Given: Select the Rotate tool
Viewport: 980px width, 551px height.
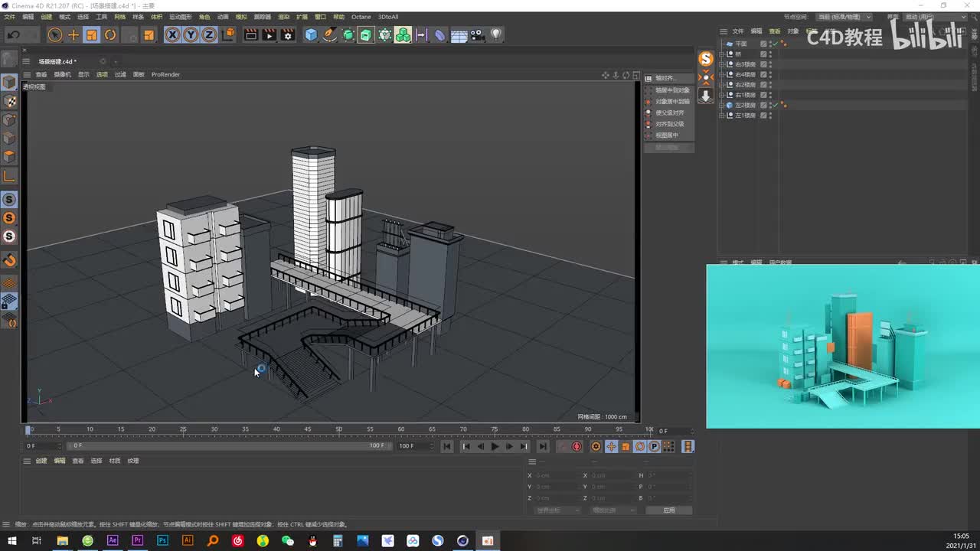Looking at the screenshot, I should click(x=110, y=34).
